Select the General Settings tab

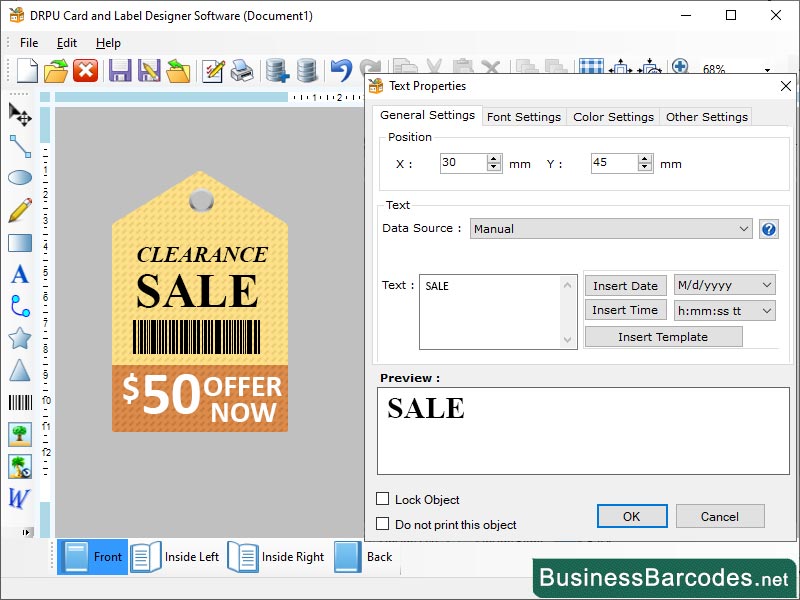(x=427, y=115)
